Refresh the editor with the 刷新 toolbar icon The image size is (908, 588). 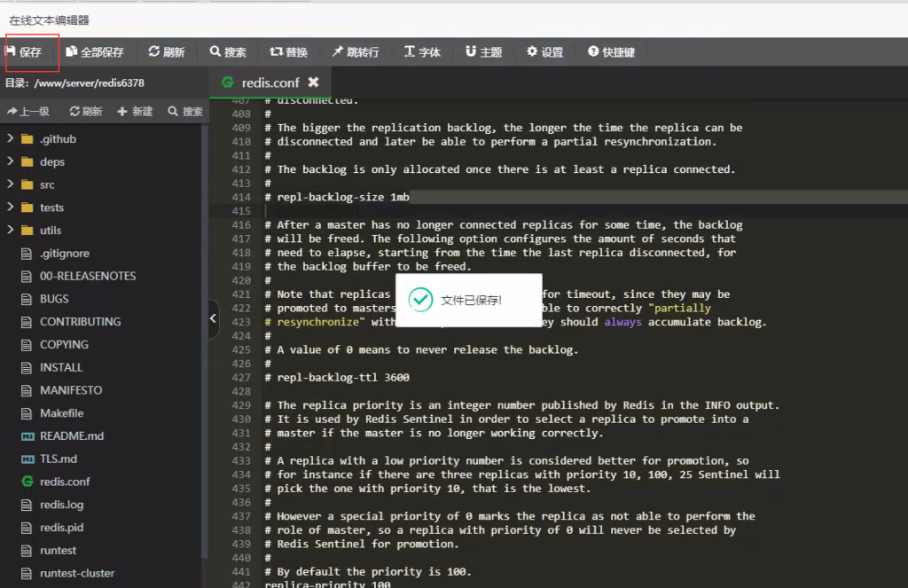point(167,52)
